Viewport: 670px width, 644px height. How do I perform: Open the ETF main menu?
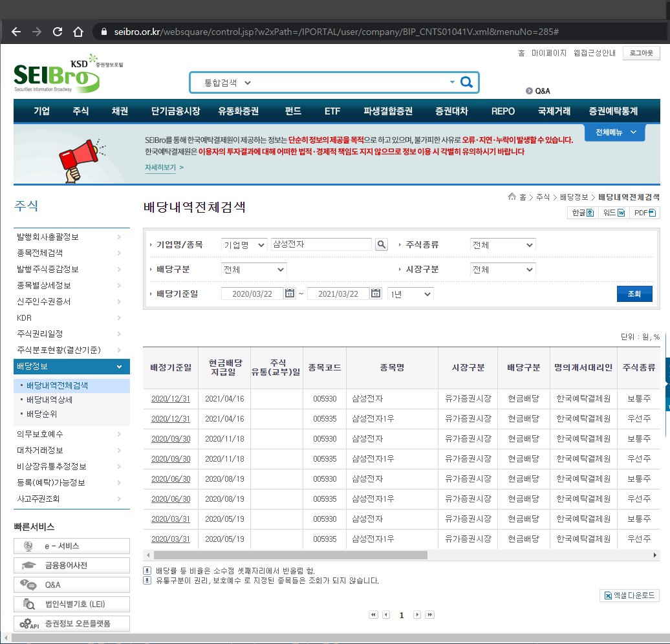pyautogui.click(x=332, y=111)
